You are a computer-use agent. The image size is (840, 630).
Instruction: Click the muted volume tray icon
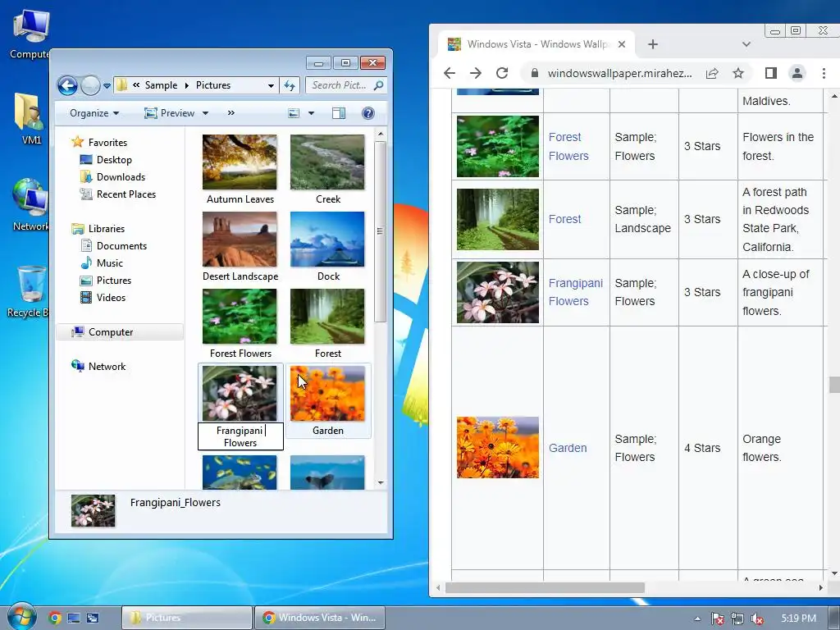point(757,619)
